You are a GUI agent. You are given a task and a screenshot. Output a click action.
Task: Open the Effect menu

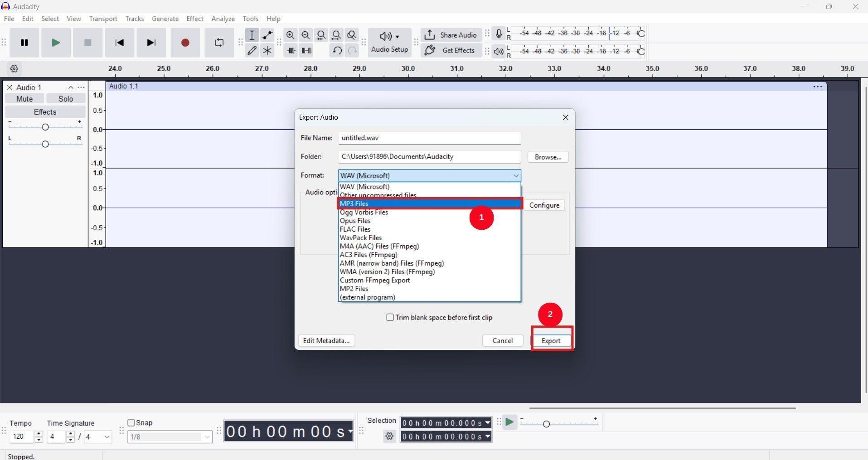coord(194,19)
